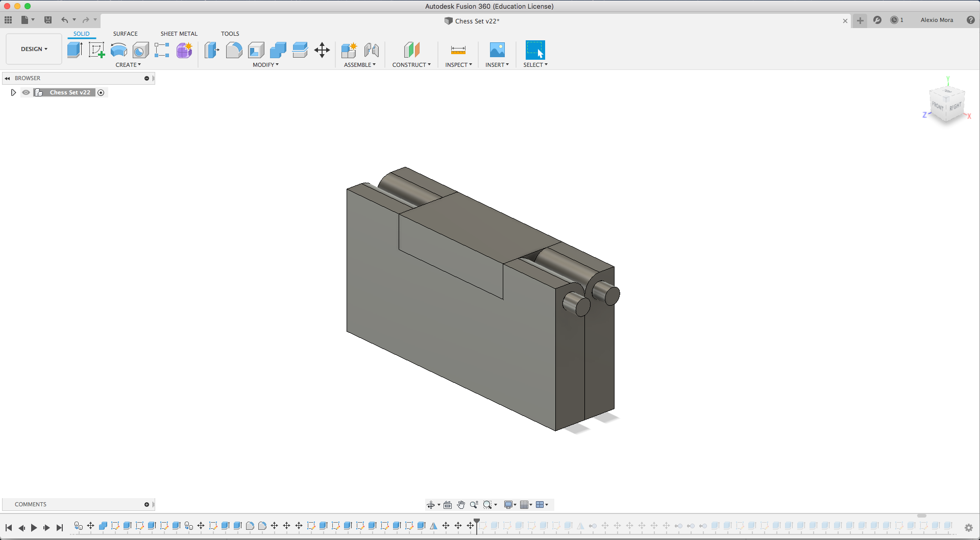Image resolution: width=980 pixels, height=540 pixels.
Task: Click the Rectangular Pattern icon
Action: coord(162,50)
